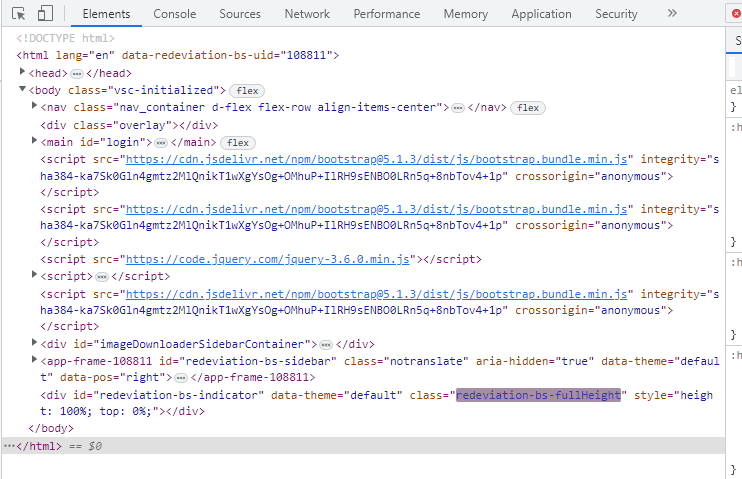Expand the nav_container nav element

(x=34, y=106)
